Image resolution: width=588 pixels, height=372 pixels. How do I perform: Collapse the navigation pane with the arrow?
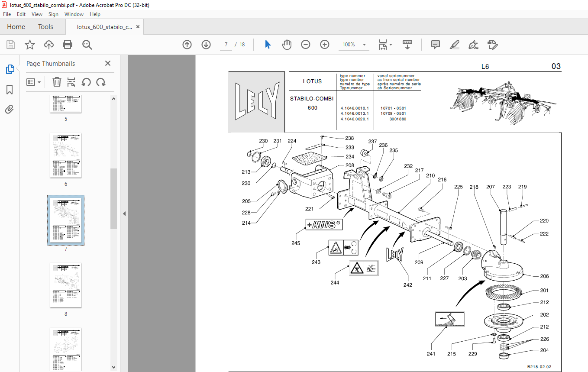(x=124, y=213)
